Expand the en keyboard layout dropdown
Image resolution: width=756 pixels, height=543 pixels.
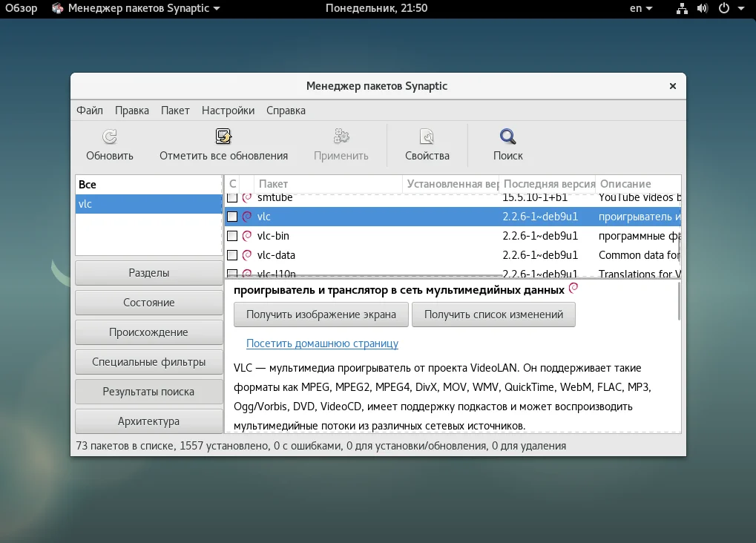click(x=641, y=8)
